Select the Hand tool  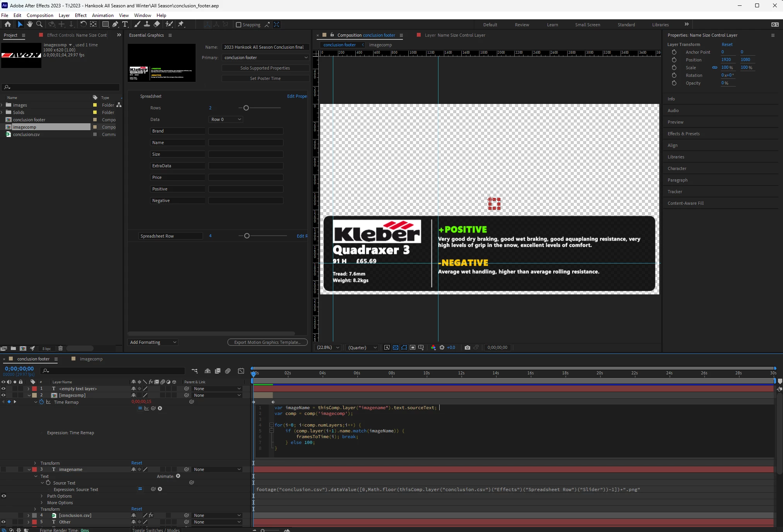pyautogui.click(x=29, y=24)
